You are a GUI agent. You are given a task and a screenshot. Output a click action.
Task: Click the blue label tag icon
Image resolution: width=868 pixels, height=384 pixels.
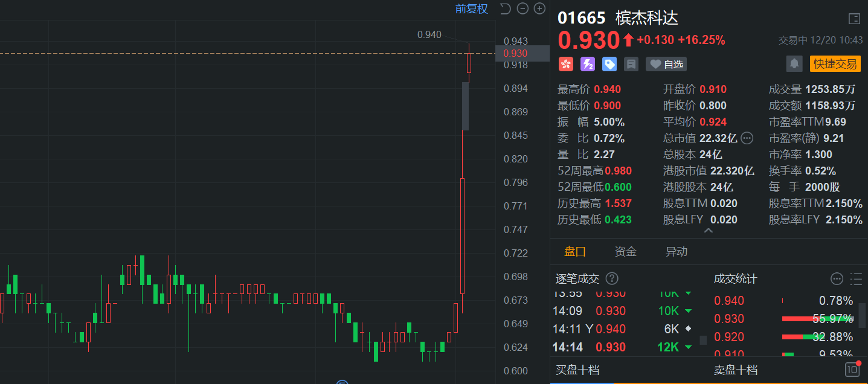click(609, 64)
